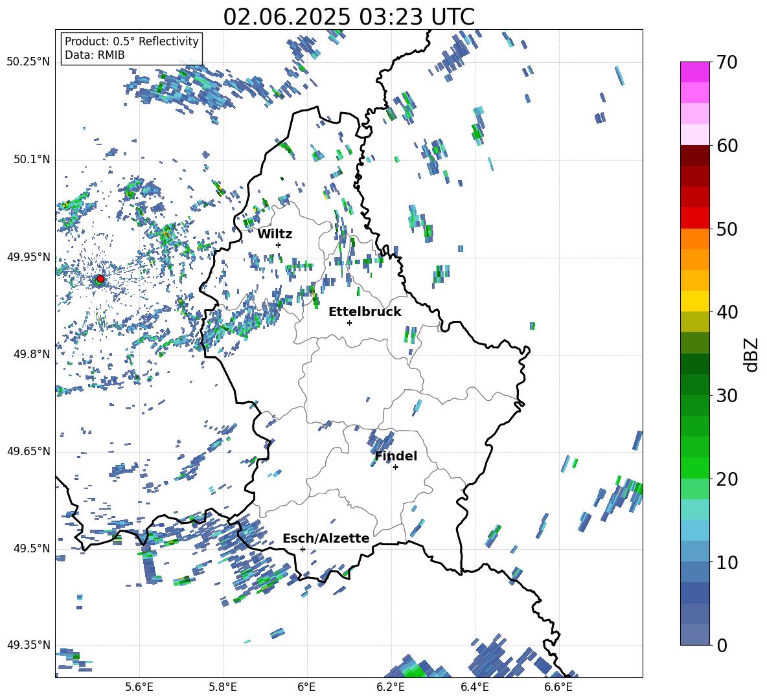This screenshot has height=700, width=767.
Task: Click the 6.4°E longitude label
Action: tap(474, 687)
